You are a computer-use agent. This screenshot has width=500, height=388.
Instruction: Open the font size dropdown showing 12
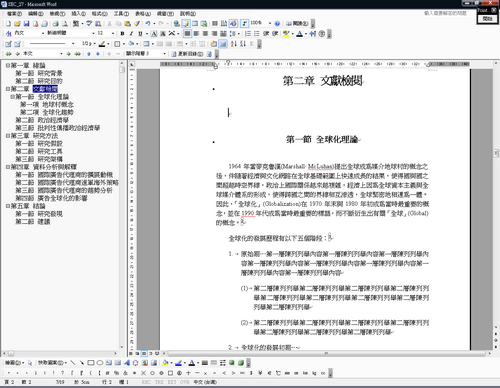click(x=113, y=33)
